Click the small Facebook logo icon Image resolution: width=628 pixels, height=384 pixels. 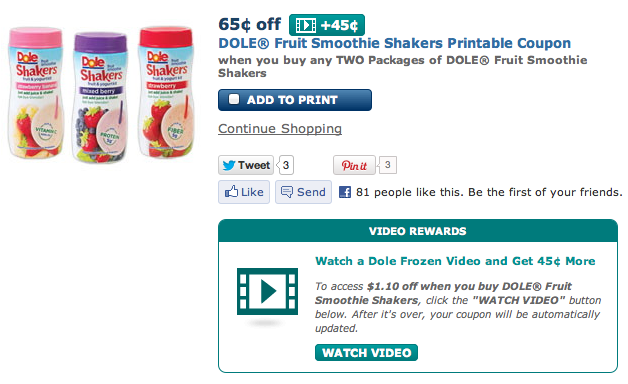[345, 192]
